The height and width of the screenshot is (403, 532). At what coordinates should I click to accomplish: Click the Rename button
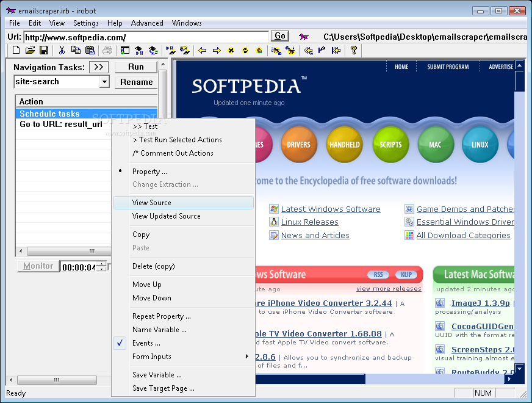pos(136,82)
